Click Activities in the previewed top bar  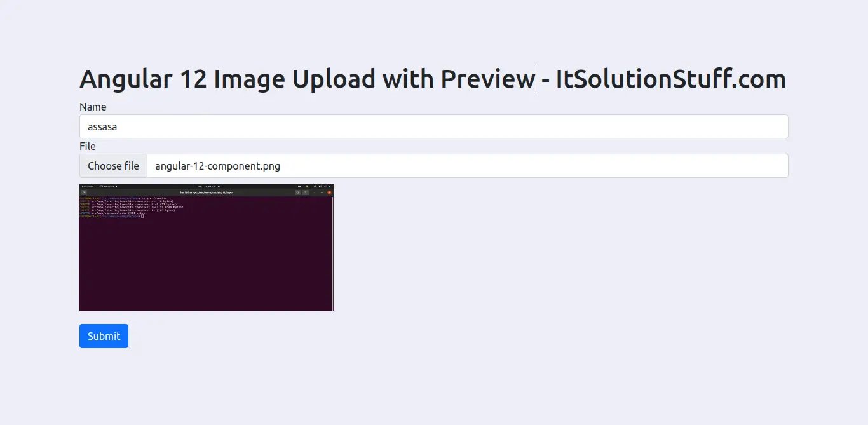click(x=88, y=186)
